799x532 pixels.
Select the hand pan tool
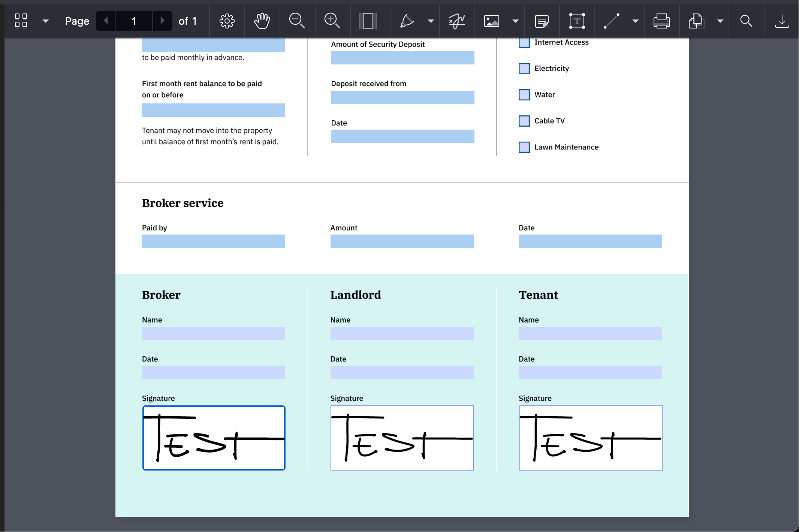coord(262,21)
